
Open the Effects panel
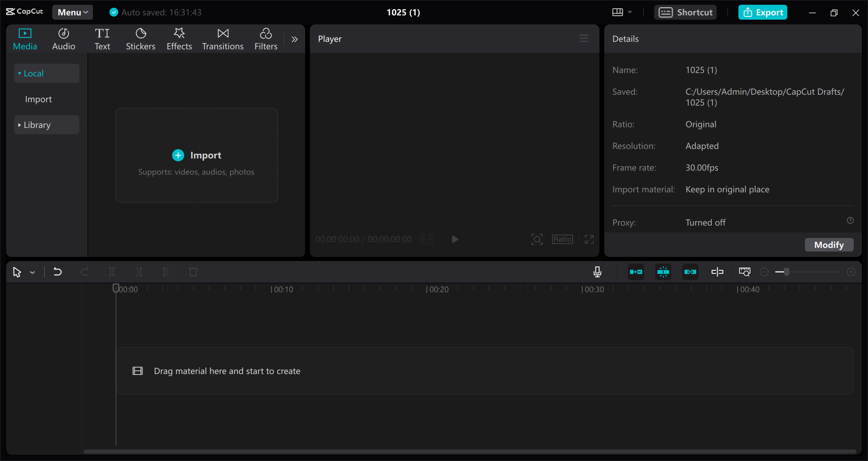[x=179, y=38]
